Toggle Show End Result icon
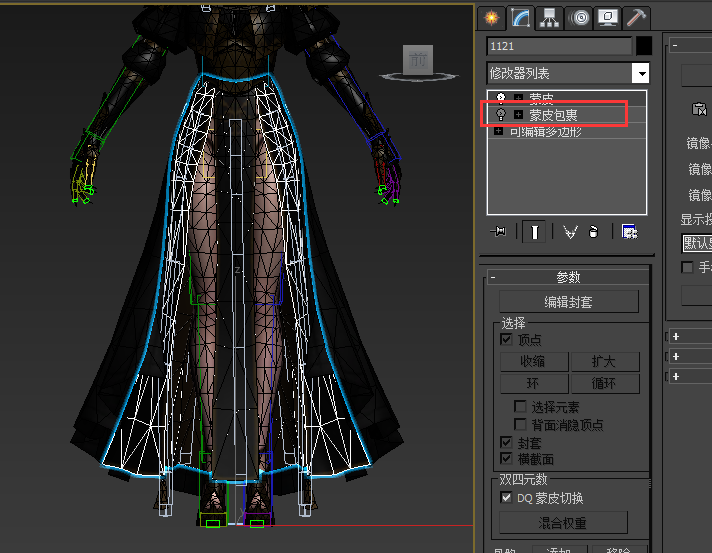Screen dimensions: 712x553 coord(534,232)
